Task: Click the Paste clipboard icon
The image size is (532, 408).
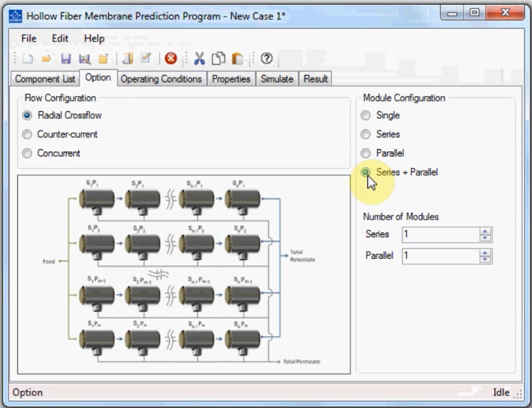Action: [x=237, y=59]
